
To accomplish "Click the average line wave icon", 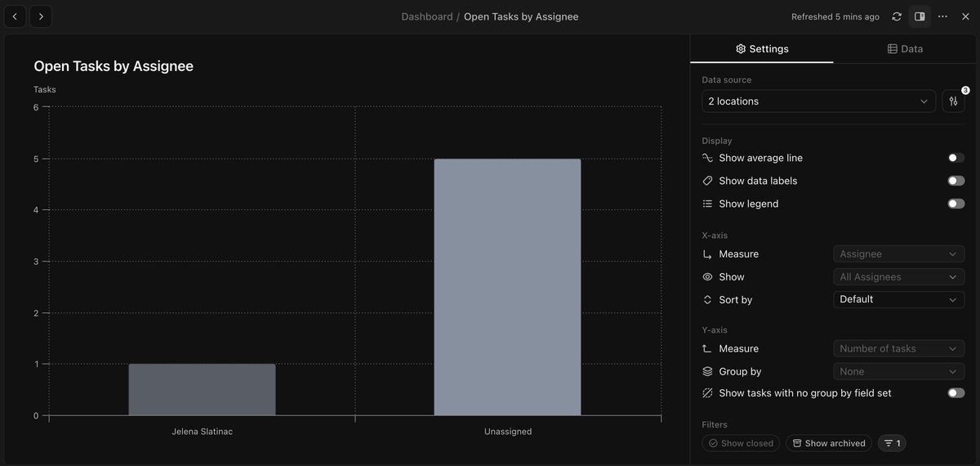I will pos(707,158).
